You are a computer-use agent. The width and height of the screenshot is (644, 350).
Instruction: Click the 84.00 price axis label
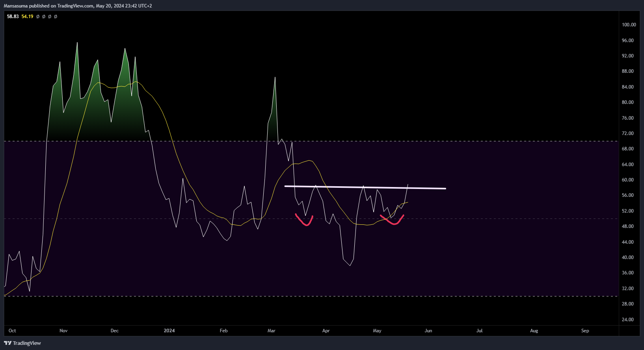point(627,87)
